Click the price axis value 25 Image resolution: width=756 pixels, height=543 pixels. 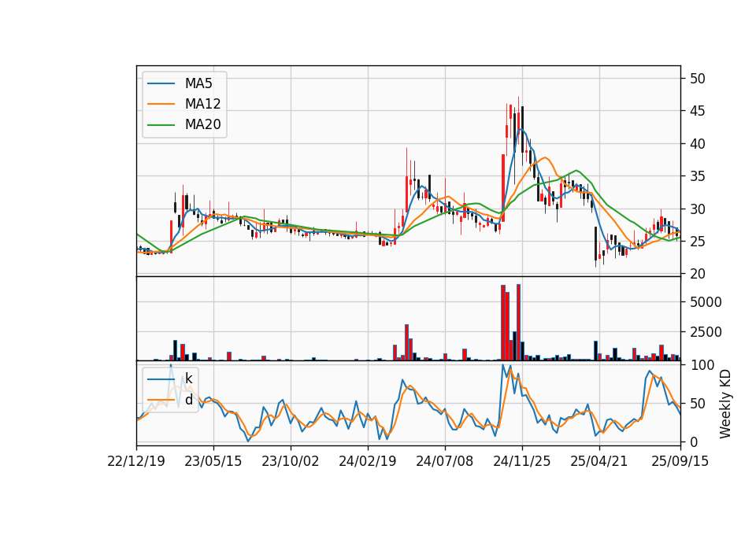click(x=697, y=242)
